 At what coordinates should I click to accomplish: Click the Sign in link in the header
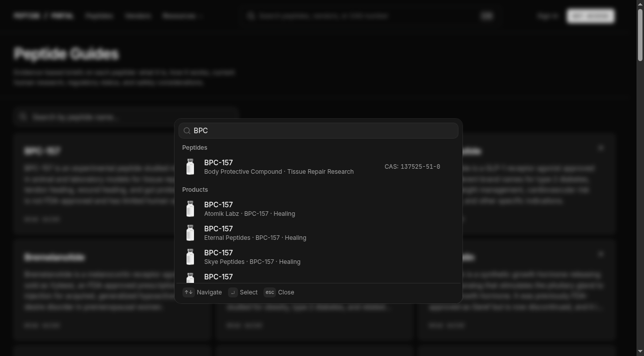(548, 16)
